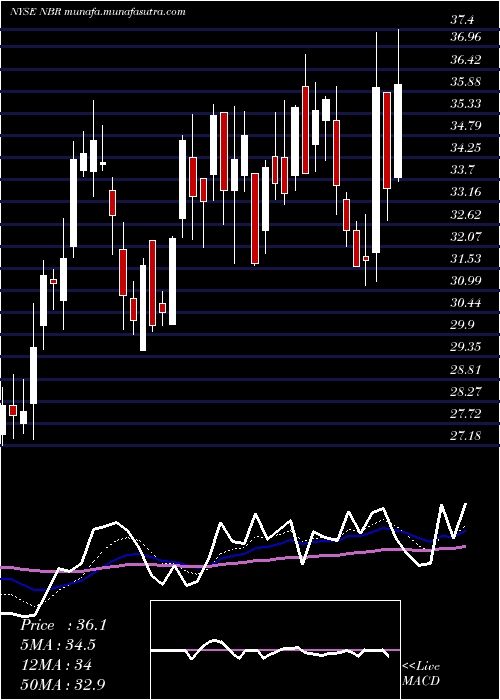Click the 35.33 price axis label
Image resolution: width=500 pixels, height=700 pixels.
(466, 103)
